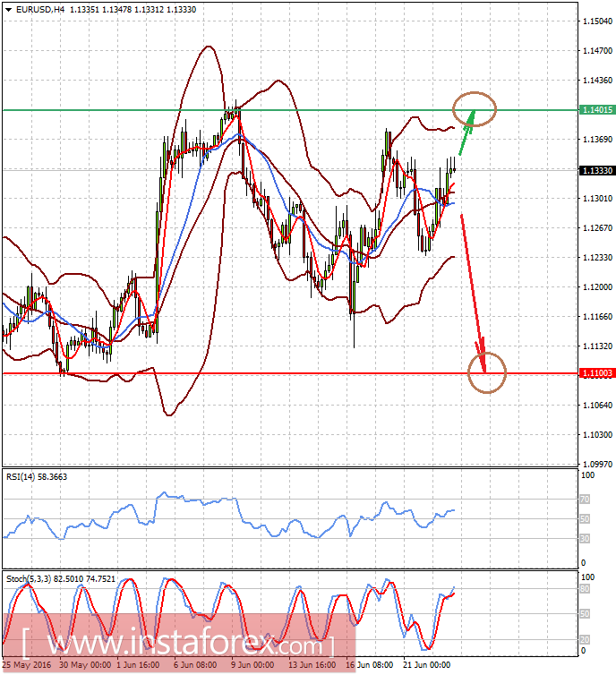Click the 1.13010 price scale value

597,199
